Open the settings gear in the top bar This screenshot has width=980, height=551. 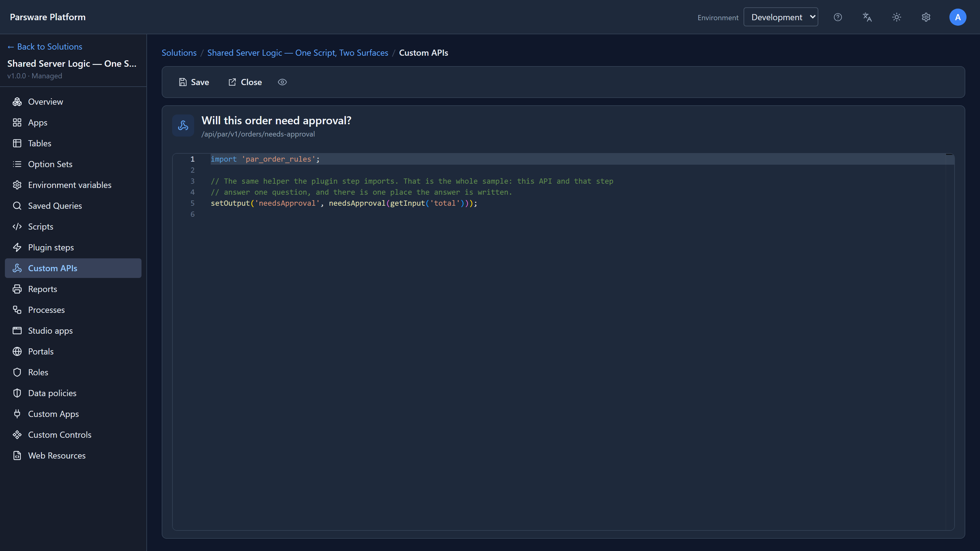926,17
